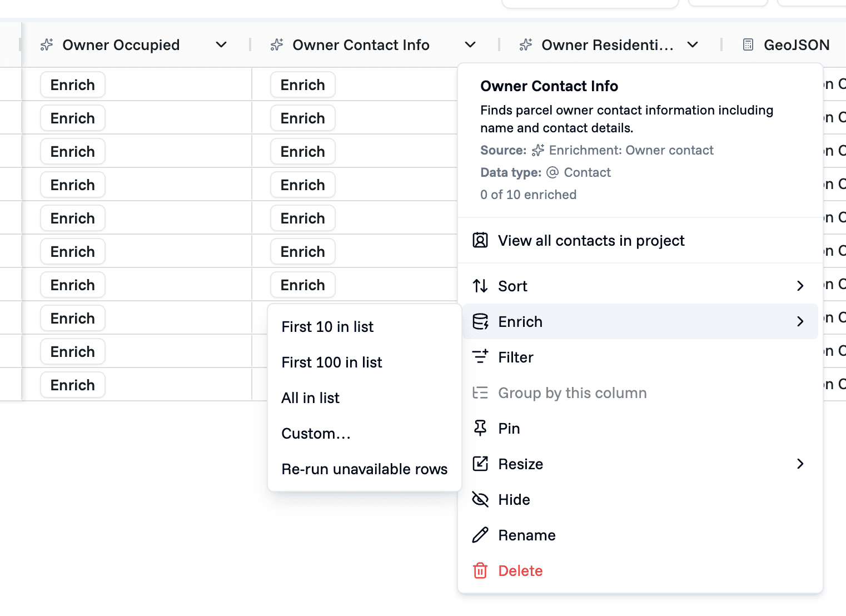Choose First 10 in list

click(365, 327)
